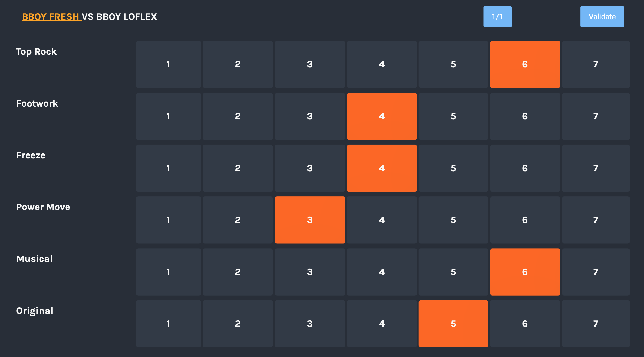Select score 6 for Musical
The width and height of the screenshot is (644, 357).
pos(525,272)
